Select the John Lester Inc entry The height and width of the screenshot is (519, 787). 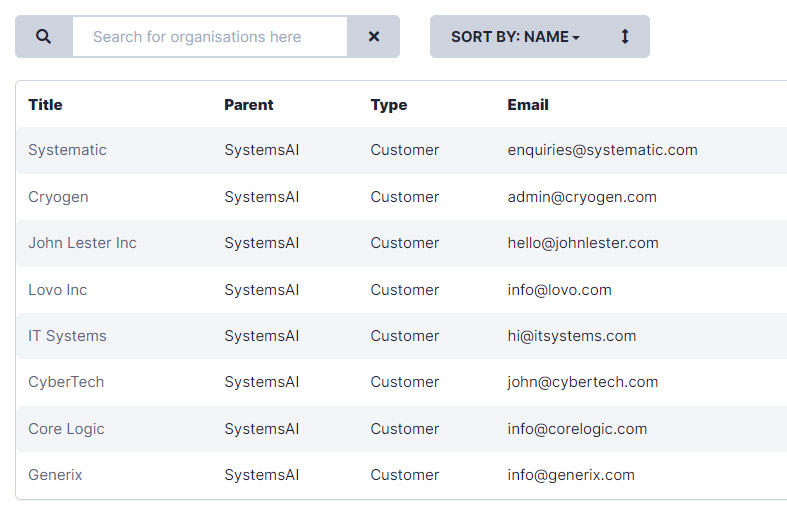pyautogui.click(x=82, y=243)
